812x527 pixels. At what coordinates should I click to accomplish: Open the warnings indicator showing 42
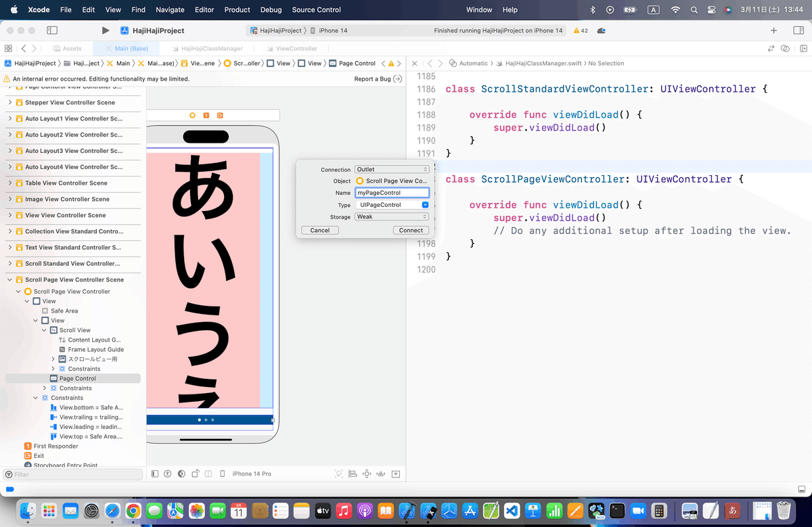pyautogui.click(x=580, y=30)
